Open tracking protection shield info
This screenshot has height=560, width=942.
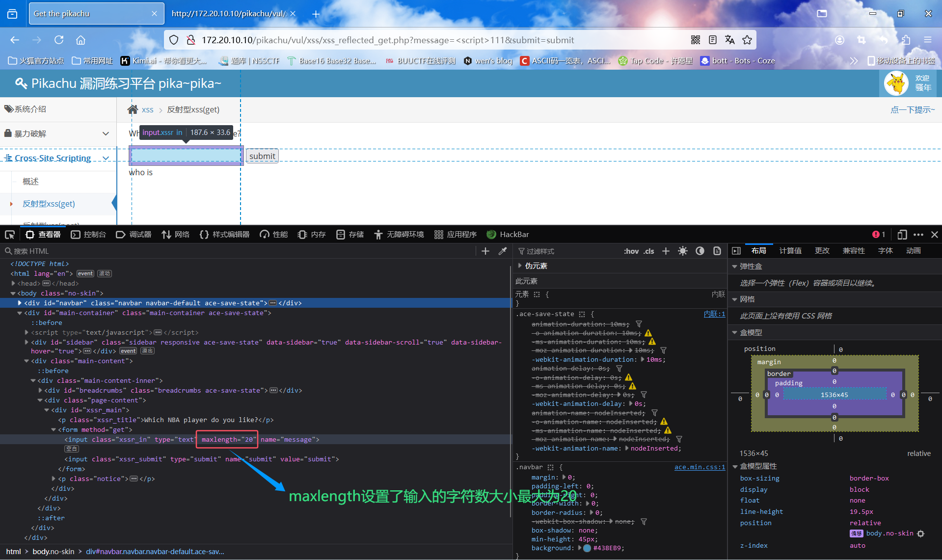click(174, 40)
